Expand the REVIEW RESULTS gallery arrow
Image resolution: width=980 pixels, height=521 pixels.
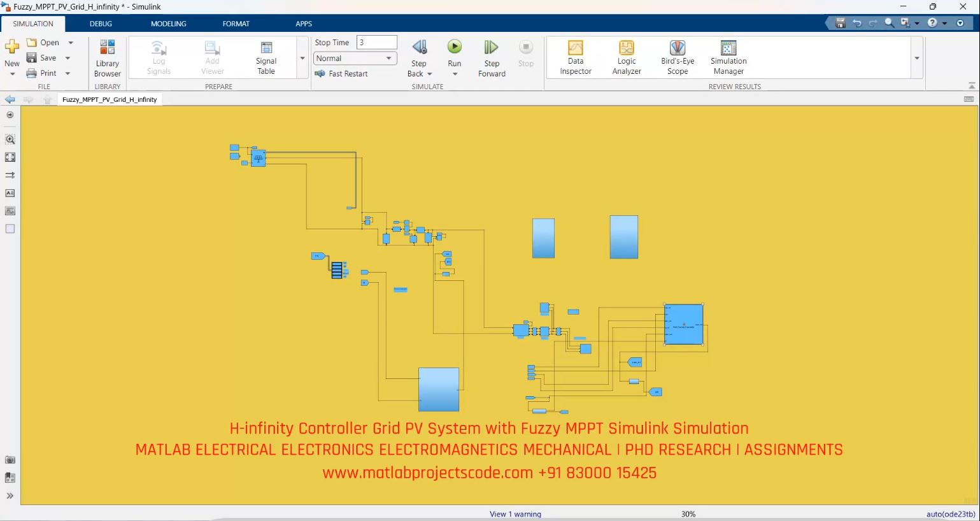(917, 58)
